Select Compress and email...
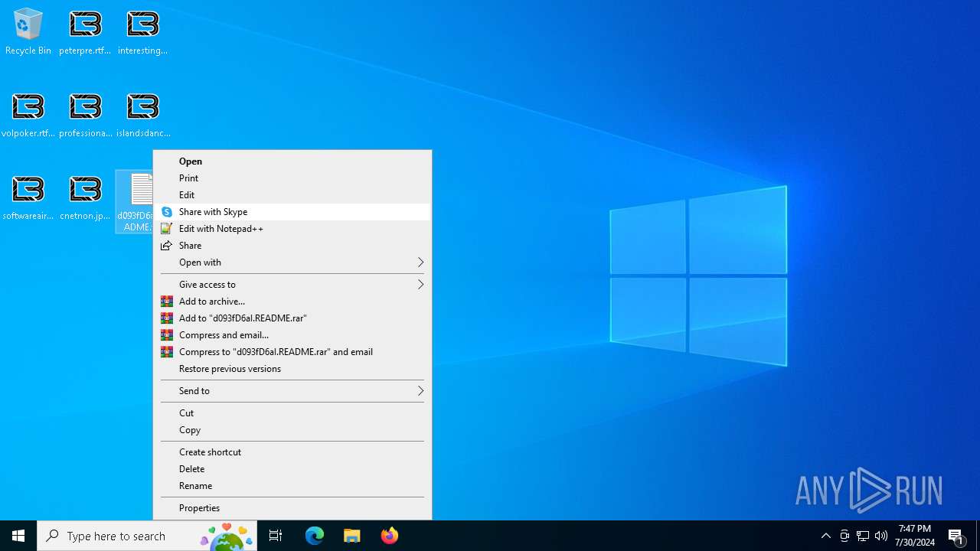Image resolution: width=980 pixels, height=551 pixels. (x=292, y=335)
